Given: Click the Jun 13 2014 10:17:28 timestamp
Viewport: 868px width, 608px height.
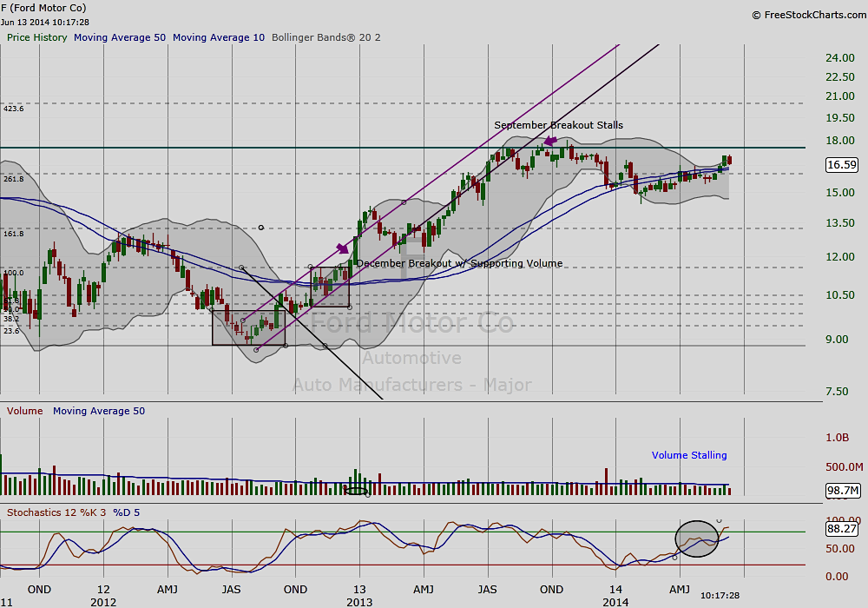Looking at the screenshot, I should point(45,23).
